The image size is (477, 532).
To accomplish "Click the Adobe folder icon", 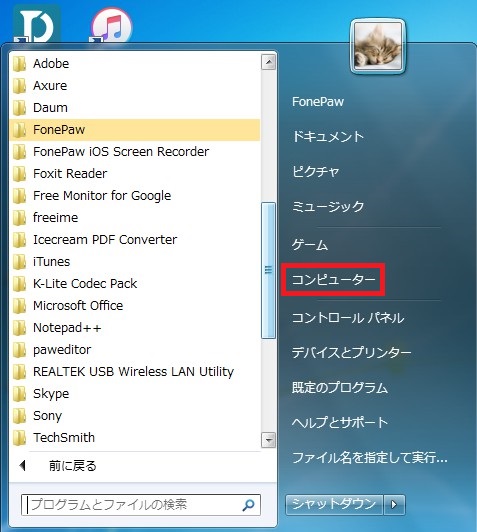I will [19, 64].
